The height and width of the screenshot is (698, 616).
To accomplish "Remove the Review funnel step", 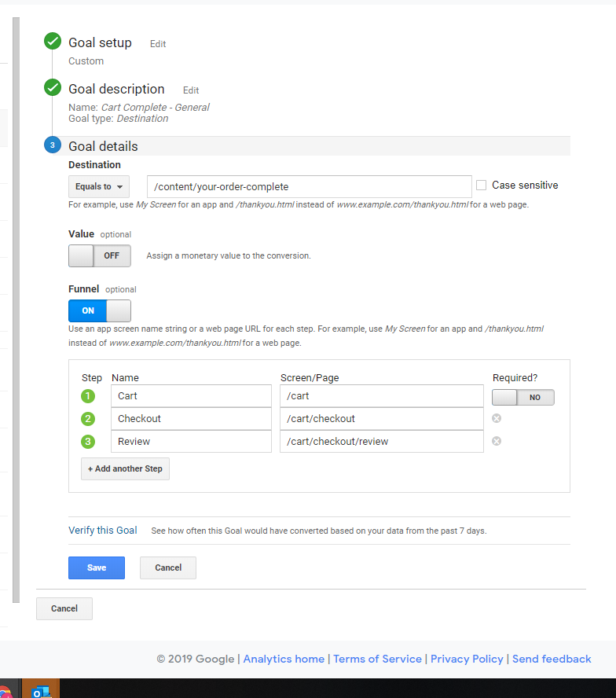I will (497, 441).
